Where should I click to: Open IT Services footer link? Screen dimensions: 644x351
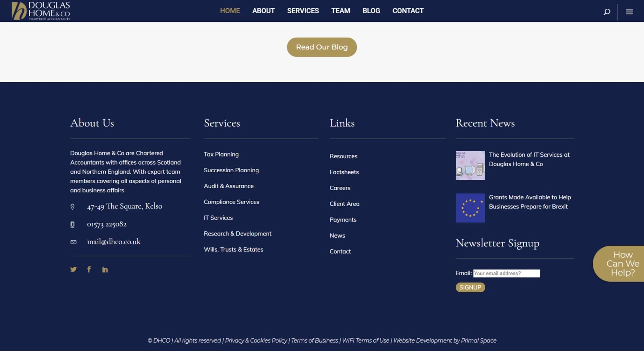[x=218, y=218]
